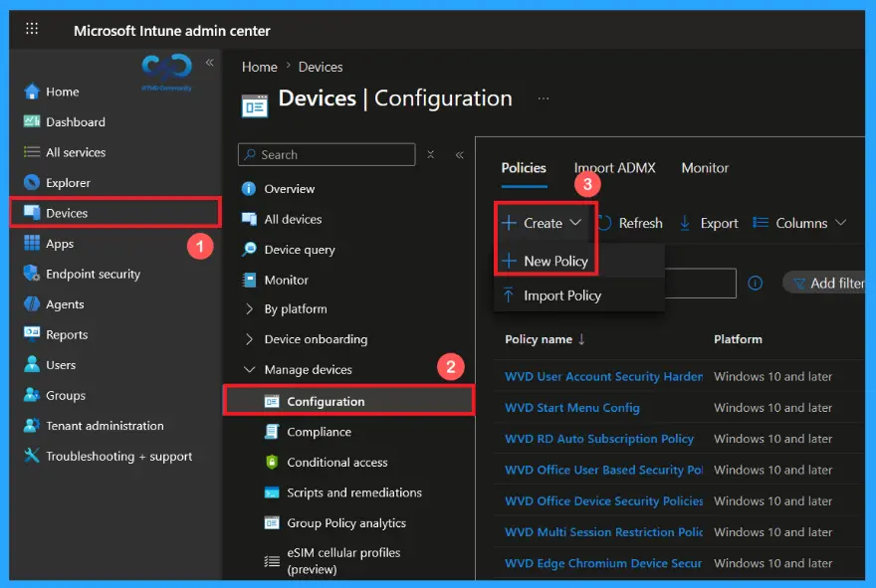Screen dimensions: 876x588
Task: Switch to the Monitor tab
Action: 705,167
